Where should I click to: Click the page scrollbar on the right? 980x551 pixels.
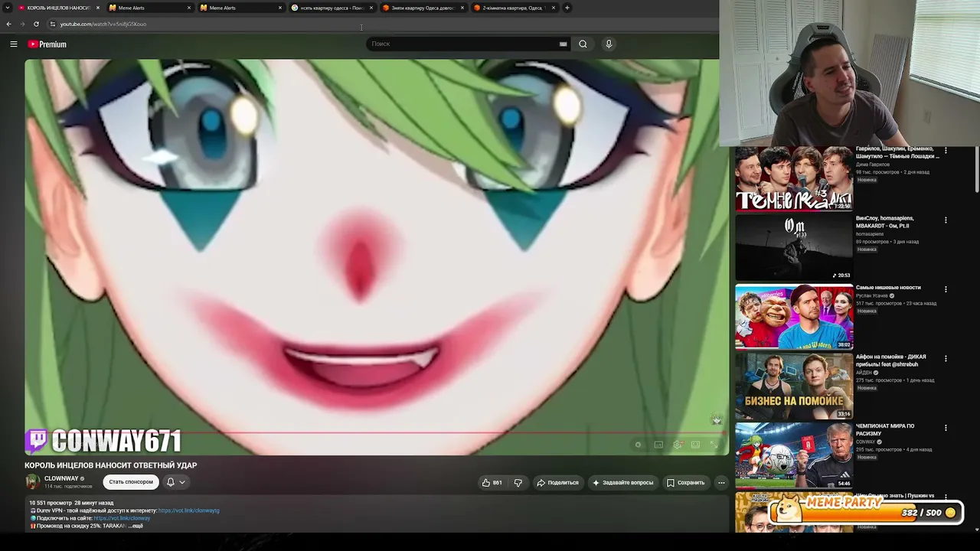[978, 168]
